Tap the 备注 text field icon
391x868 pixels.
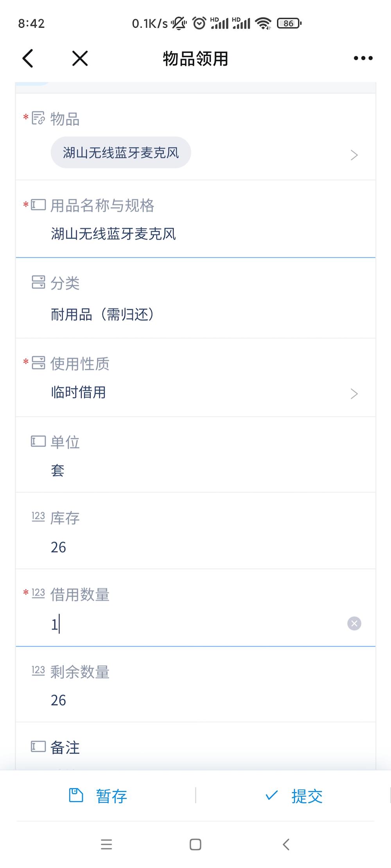pos(38,747)
